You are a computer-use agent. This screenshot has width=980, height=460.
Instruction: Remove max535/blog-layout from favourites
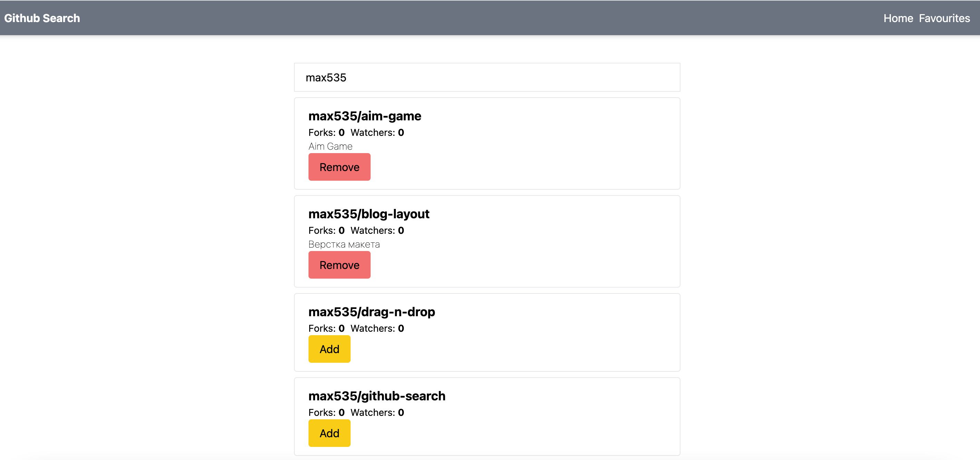click(339, 265)
